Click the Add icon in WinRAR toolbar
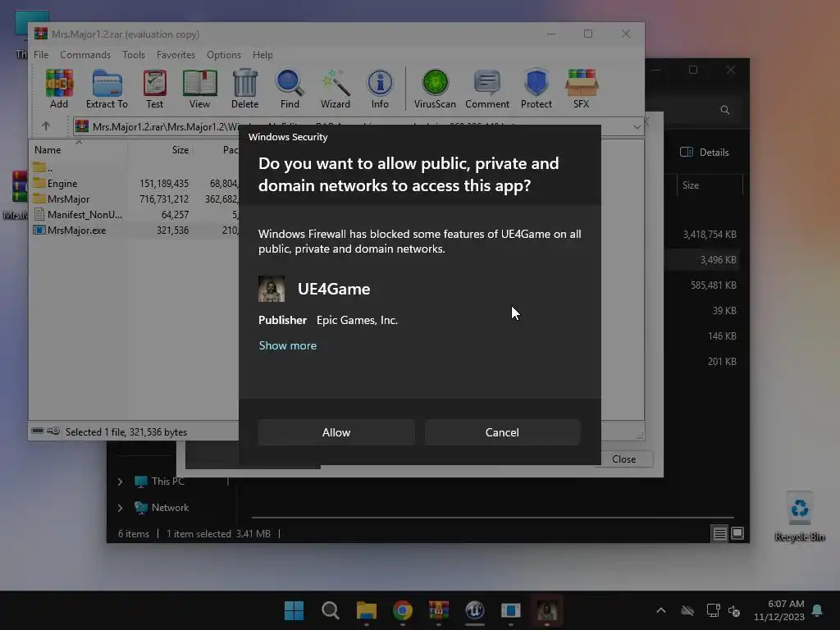Image resolution: width=840 pixels, height=630 pixels. click(x=59, y=89)
